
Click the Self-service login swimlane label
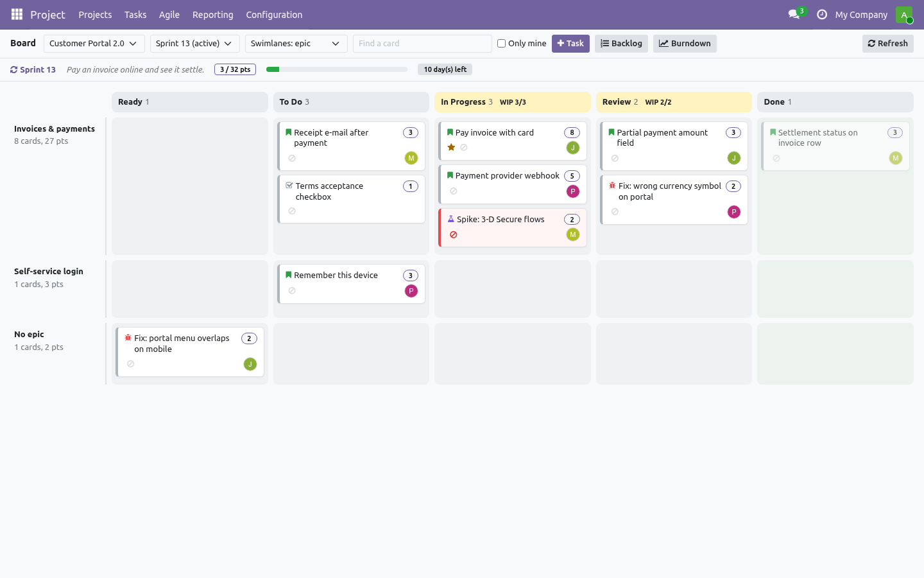(49, 271)
